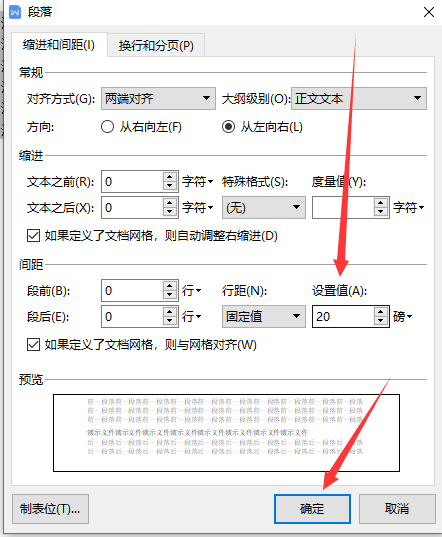Click the WPS Writer icon in title bar
Image resolution: width=442 pixels, height=537 pixels.
click(x=15, y=12)
